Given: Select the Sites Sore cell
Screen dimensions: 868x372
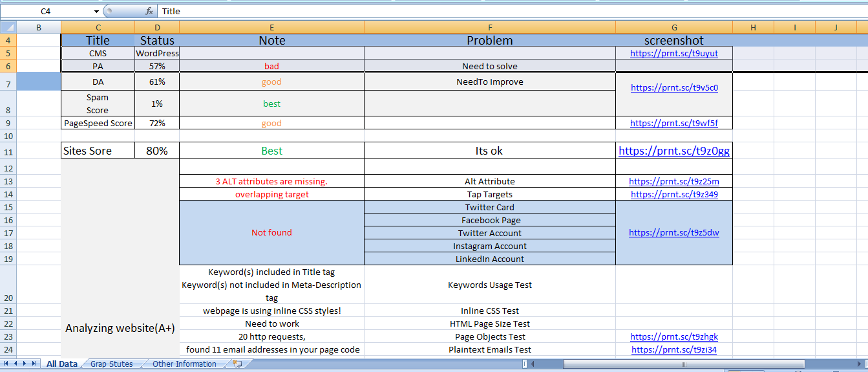Looking at the screenshot, I should [x=98, y=151].
